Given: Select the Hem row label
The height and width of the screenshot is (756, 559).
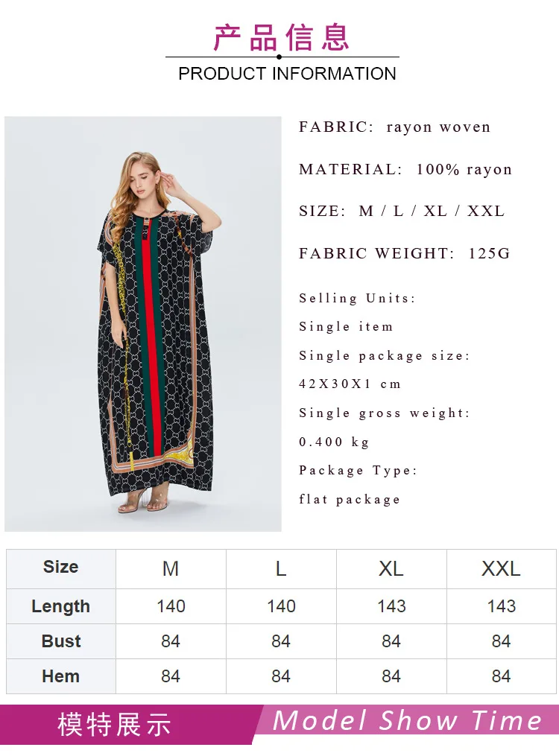Looking at the screenshot, I should coord(61,676).
